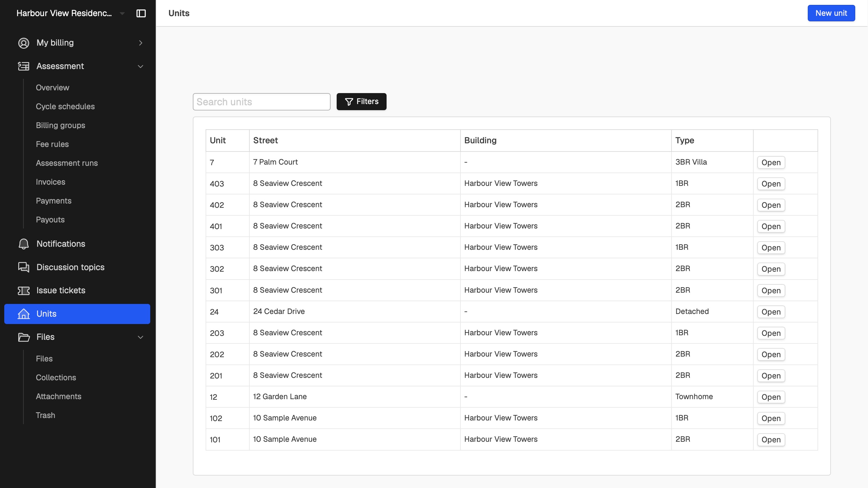
Task: Open the Payouts page
Action: [50, 220]
